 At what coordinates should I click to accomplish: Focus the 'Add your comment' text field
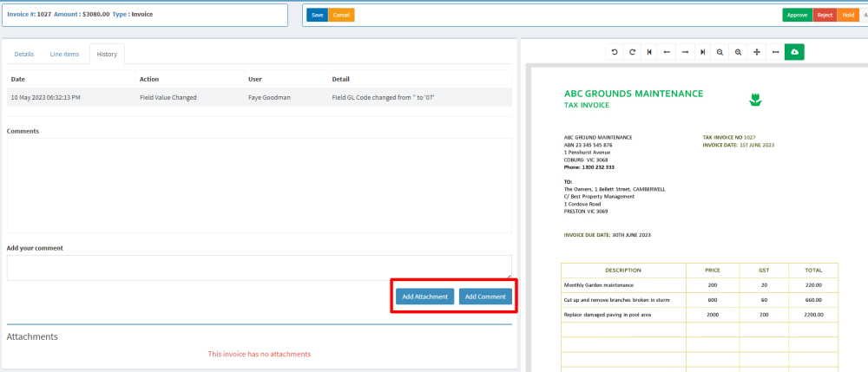(259, 268)
